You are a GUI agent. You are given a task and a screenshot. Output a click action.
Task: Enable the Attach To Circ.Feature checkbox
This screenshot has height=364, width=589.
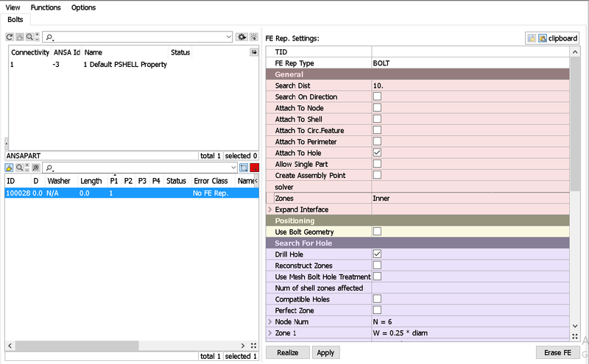(377, 130)
